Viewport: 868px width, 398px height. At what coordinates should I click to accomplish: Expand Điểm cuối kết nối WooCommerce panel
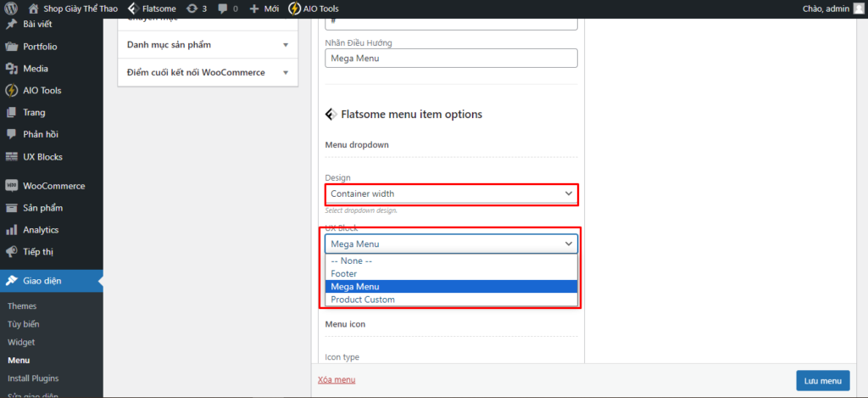coord(208,73)
